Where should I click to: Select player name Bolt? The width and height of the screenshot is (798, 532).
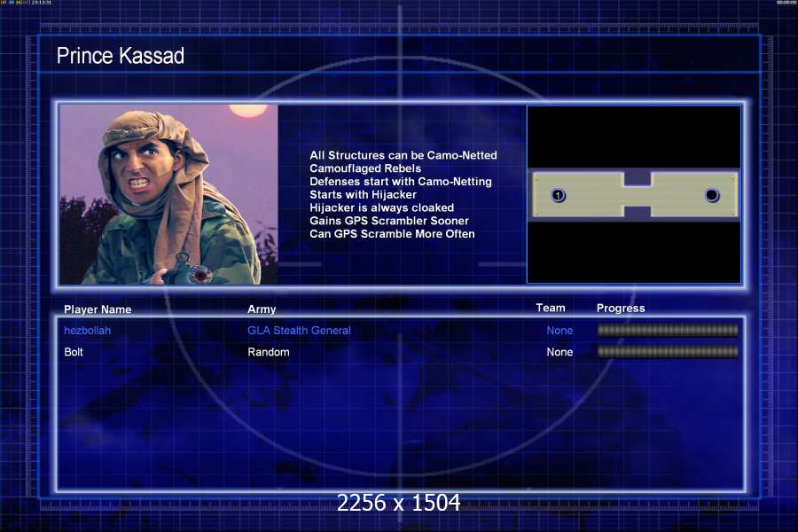pyautogui.click(x=74, y=352)
